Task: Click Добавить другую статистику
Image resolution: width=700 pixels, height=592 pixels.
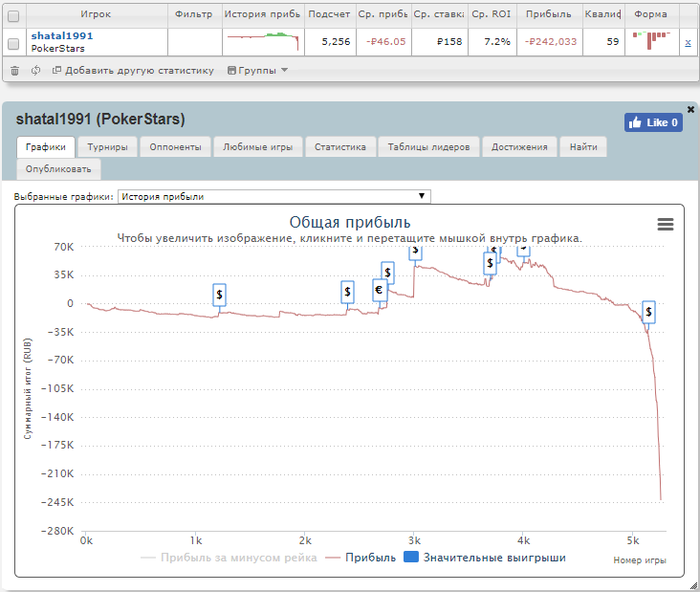Action: tap(133, 71)
